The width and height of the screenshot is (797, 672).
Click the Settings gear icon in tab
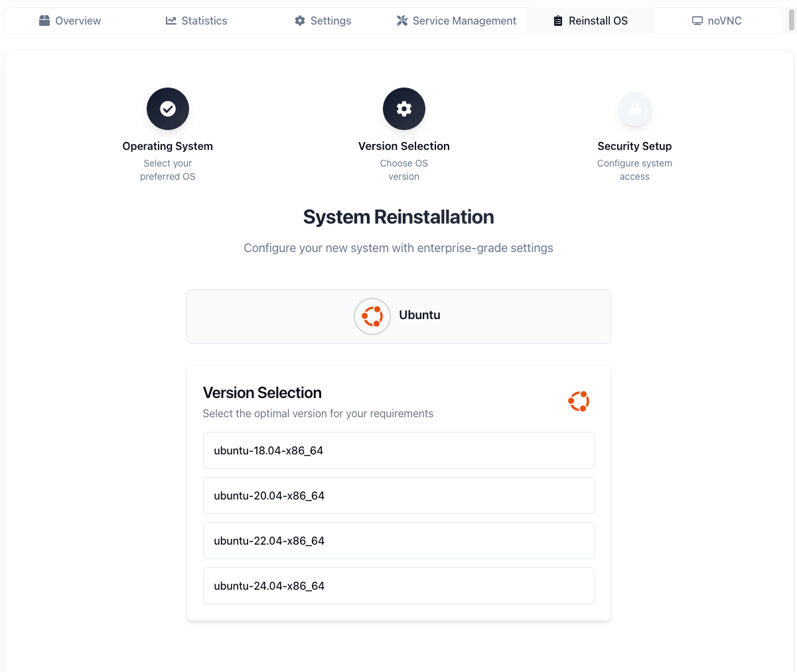(300, 21)
